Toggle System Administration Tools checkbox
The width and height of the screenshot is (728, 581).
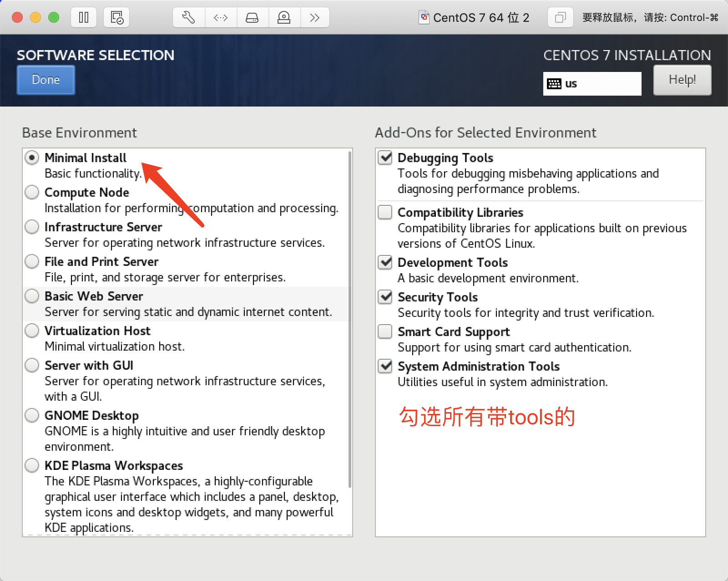coord(385,367)
